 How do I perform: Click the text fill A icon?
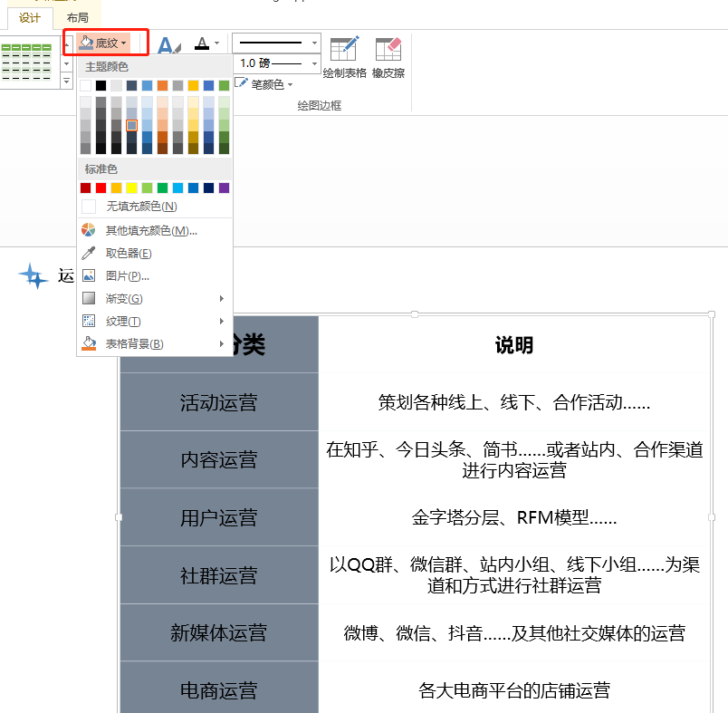202,43
